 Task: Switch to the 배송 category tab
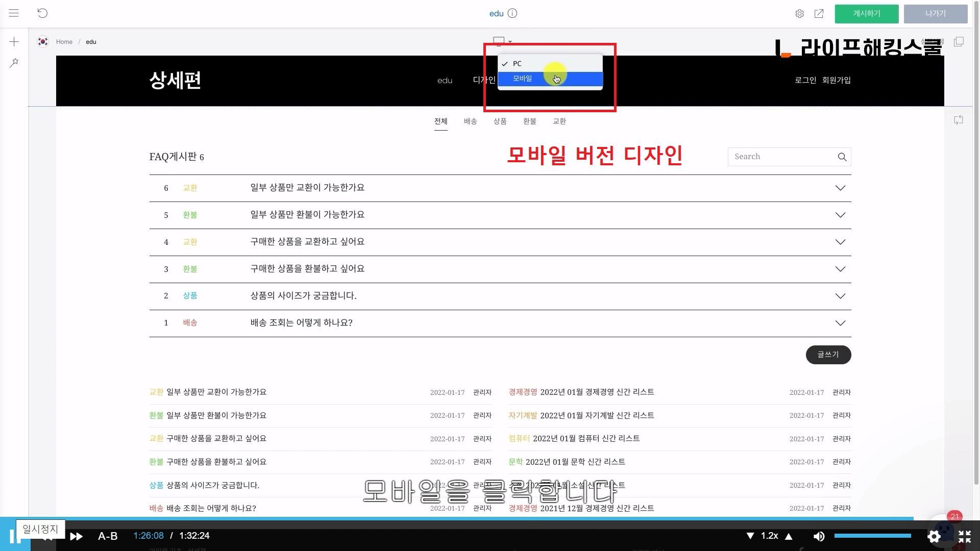[x=470, y=121]
